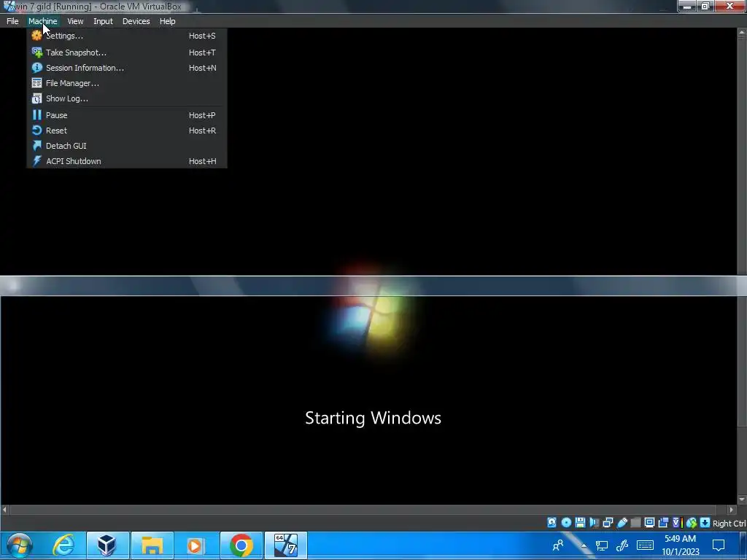747x560 pixels.
Task: Click the keyboard capture arrow icon
Action: click(x=705, y=523)
